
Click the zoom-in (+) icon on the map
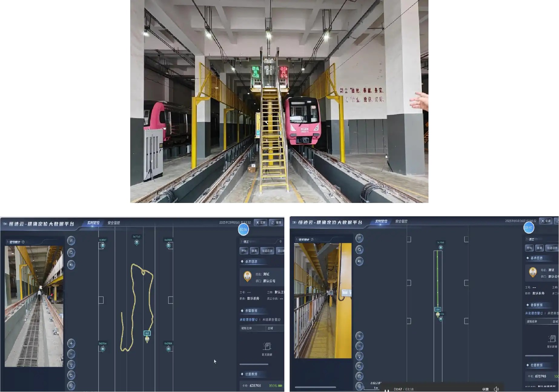72,343
